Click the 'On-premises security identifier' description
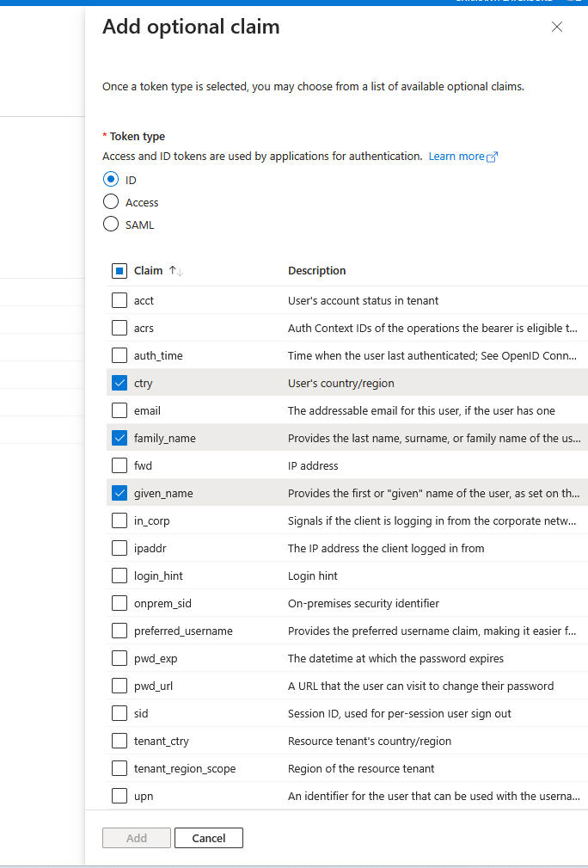 tap(364, 603)
